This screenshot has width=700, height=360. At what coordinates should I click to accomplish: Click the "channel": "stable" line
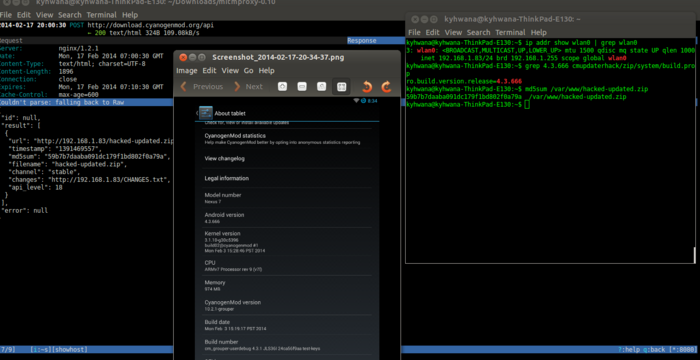click(x=44, y=172)
